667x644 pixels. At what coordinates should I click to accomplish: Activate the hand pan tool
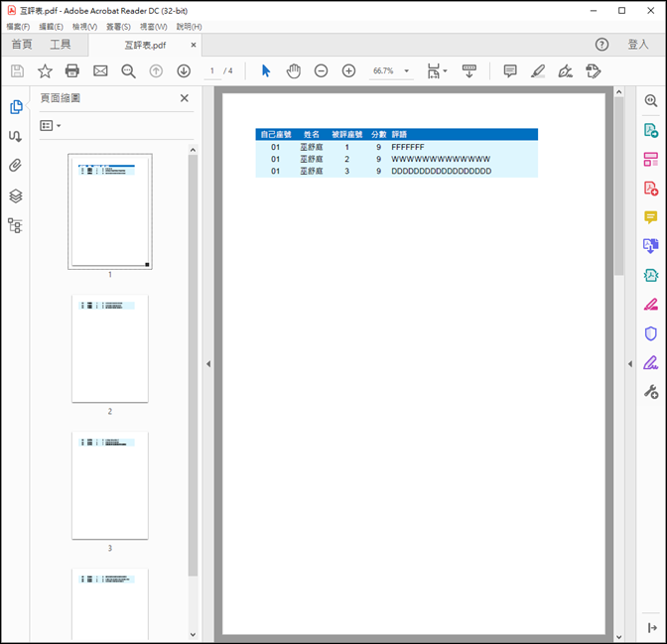pyautogui.click(x=294, y=71)
